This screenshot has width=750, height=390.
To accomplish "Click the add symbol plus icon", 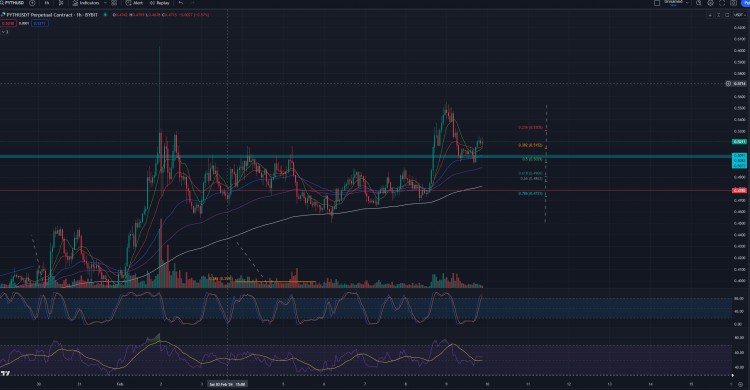I will (x=32, y=3).
